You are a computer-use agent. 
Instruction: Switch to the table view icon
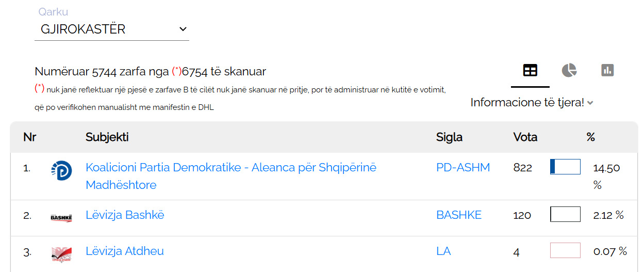coord(530,70)
